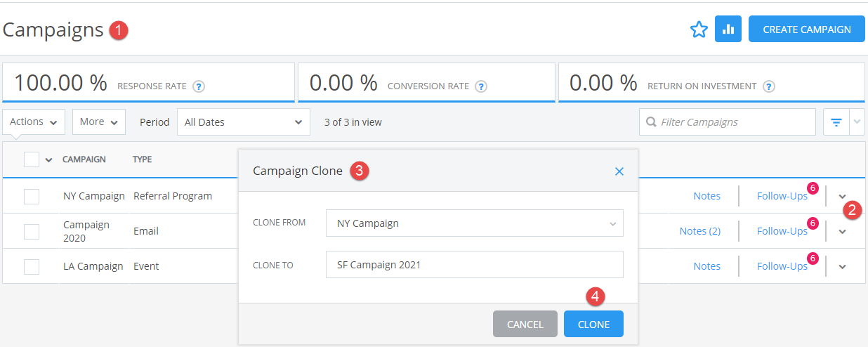Open help icon for Response Rate
This screenshot has height=347, width=868.
pos(199,86)
